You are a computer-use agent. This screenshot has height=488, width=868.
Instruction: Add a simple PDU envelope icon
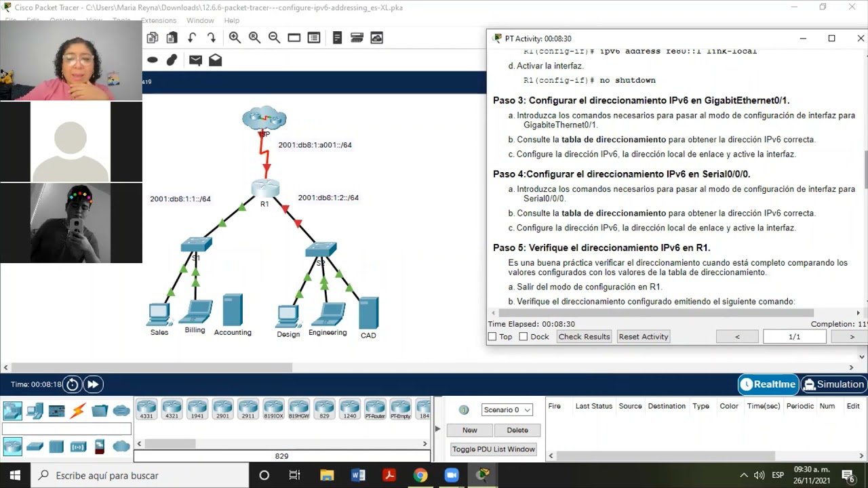point(195,60)
